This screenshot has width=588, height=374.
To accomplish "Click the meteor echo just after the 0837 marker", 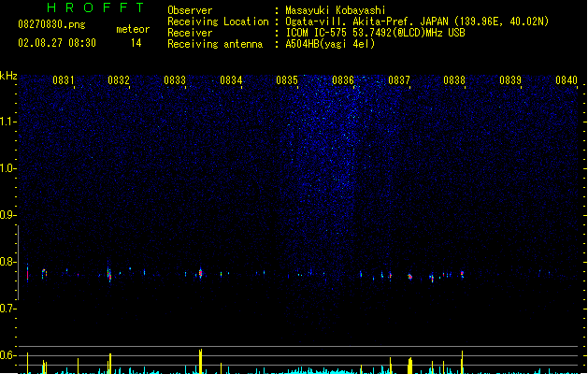I will tap(409, 277).
